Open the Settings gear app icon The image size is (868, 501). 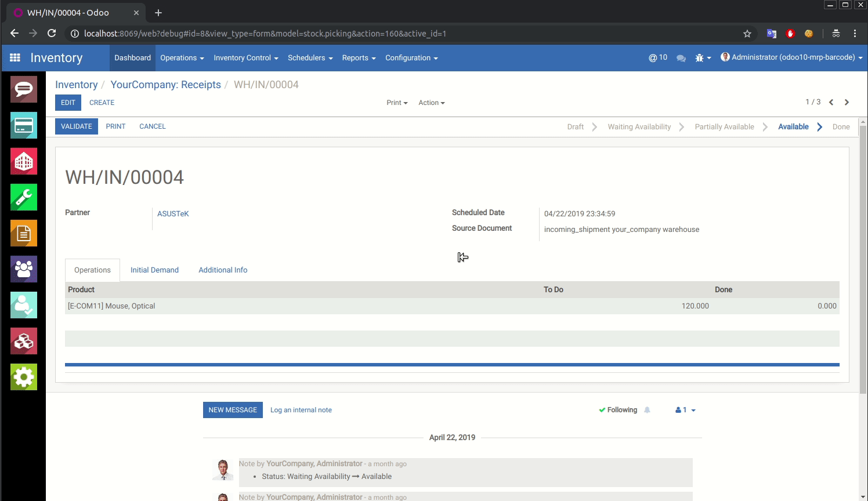(24, 377)
